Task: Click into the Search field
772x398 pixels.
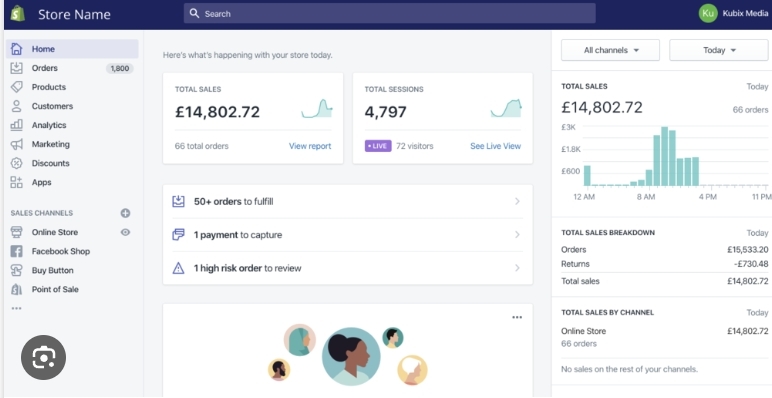Action: point(389,13)
